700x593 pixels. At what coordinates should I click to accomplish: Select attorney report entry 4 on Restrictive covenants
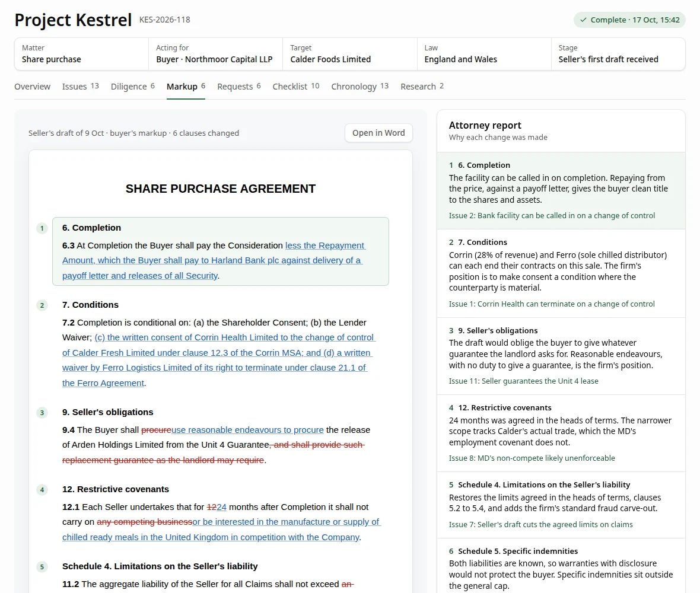coord(561,433)
